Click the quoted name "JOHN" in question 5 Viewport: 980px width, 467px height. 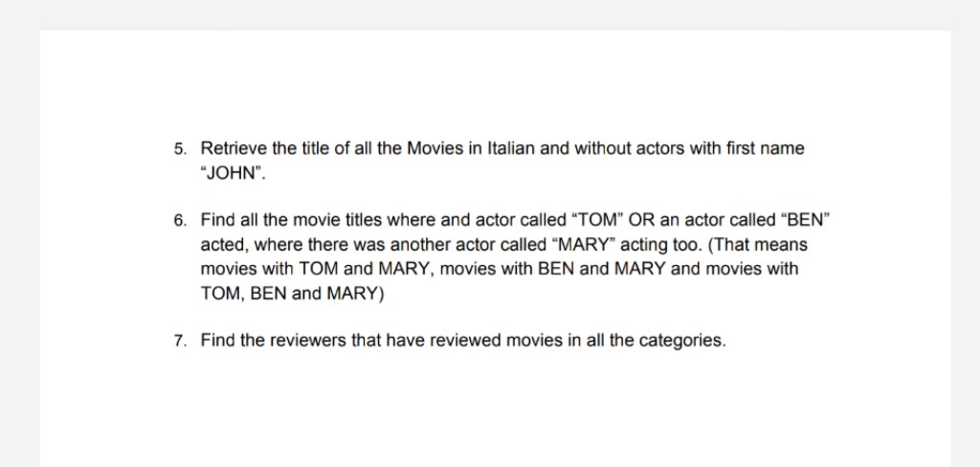click(x=233, y=173)
